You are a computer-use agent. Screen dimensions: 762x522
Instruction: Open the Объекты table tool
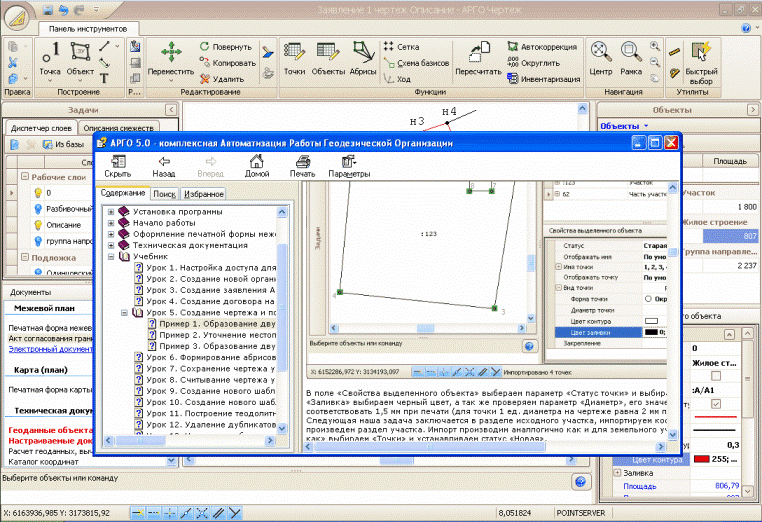click(x=328, y=58)
